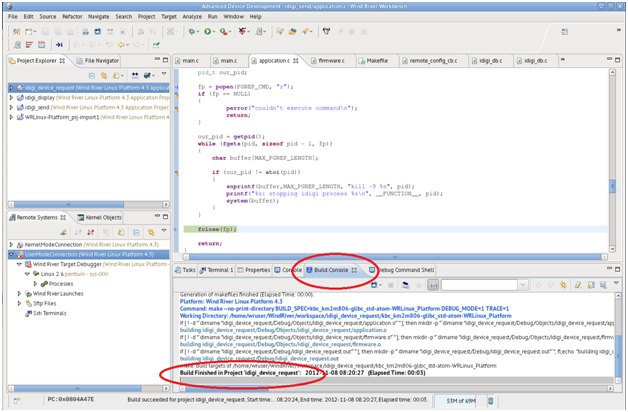Image resolution: width=628 pixels, height=412 pixels.
Task: Click the last edit location icon after forward arrow
Action: click(156, 45)
